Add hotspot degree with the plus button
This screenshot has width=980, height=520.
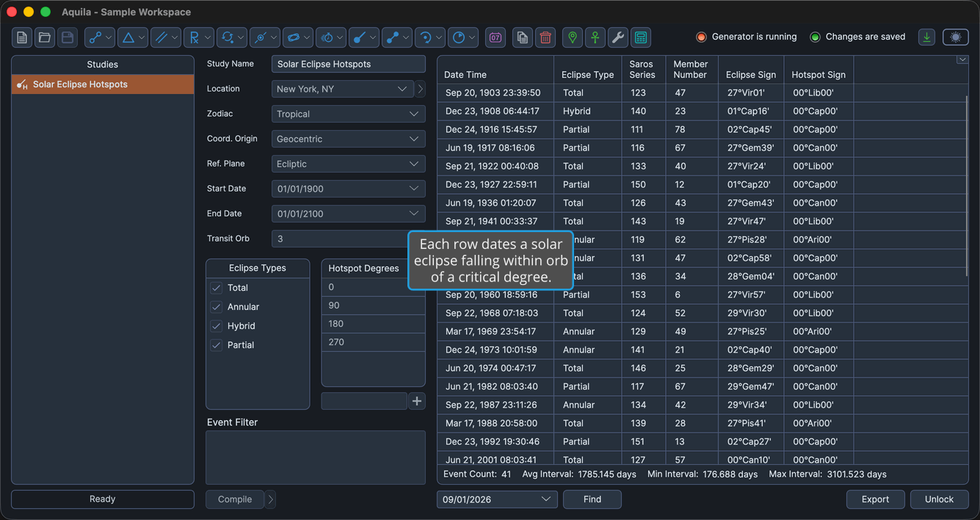point(417,401)
